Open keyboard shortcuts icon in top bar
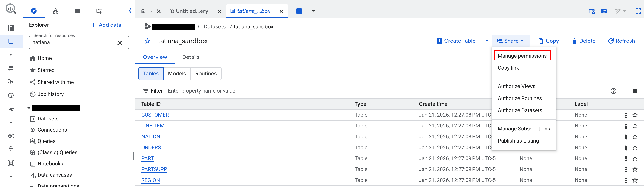The image size is (644, 187). click(604, 11)
